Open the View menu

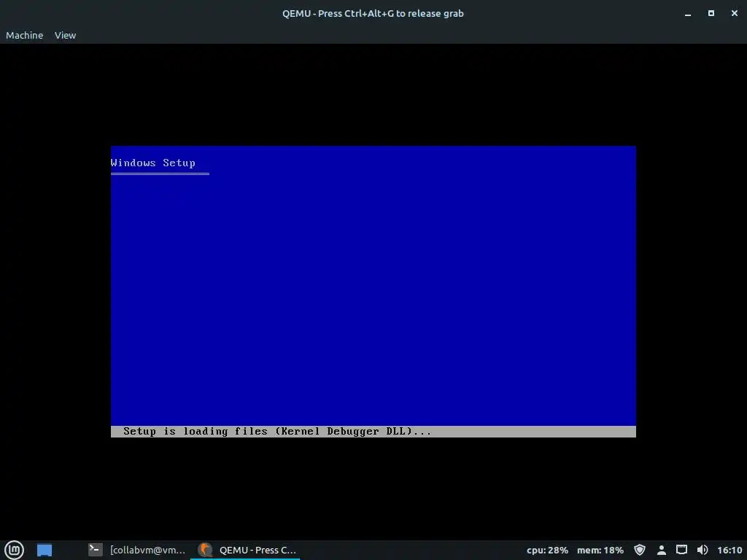65,35
